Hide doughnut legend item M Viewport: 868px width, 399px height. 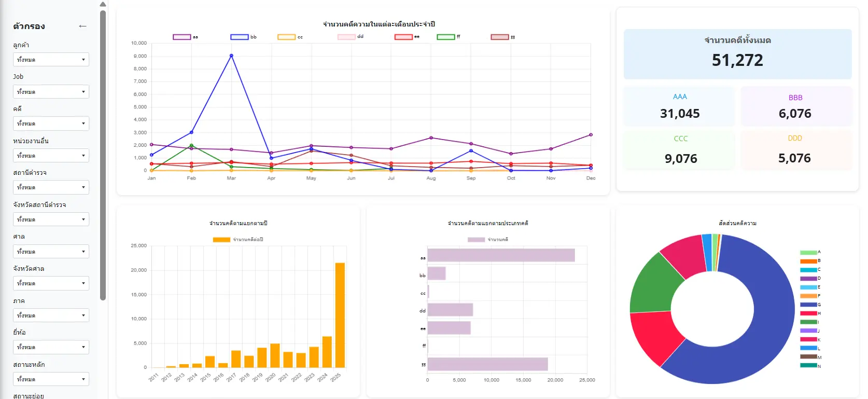point(811,357)
